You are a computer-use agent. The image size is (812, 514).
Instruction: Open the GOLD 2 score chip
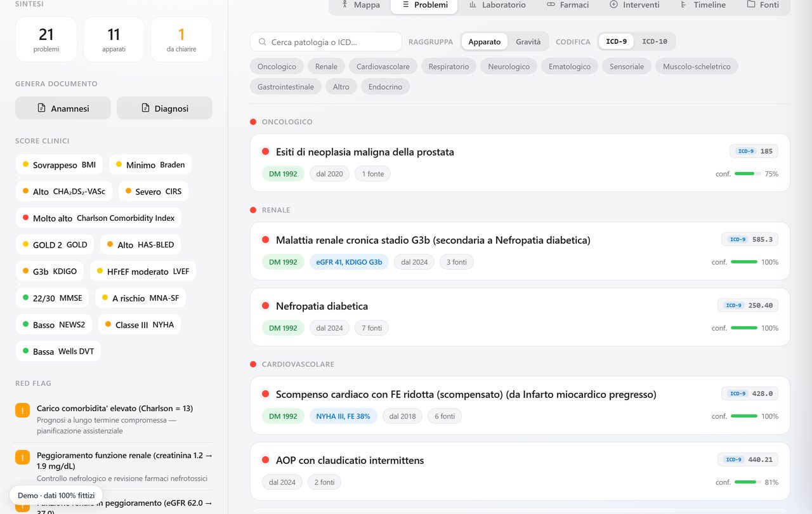(55, 245)
